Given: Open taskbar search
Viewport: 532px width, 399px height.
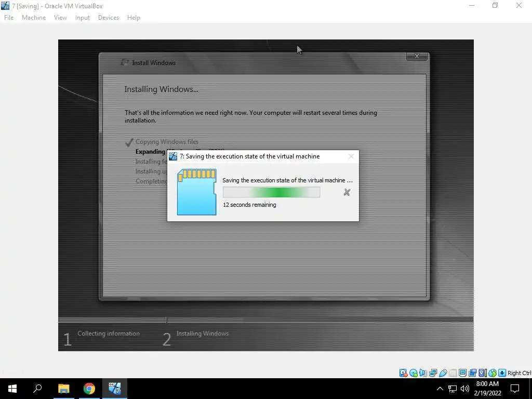Looking at the screenshot, I should pos(37,389).
